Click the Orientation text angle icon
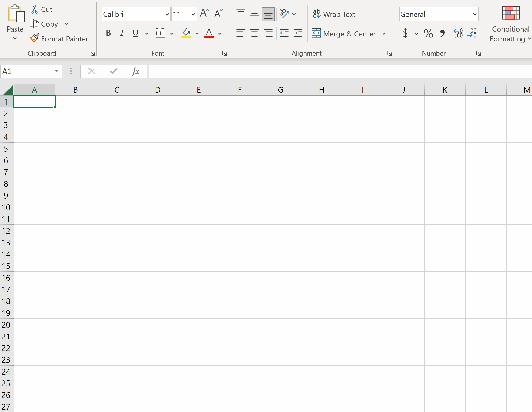The width and height of the screenshot is (532, 412). 284,14
